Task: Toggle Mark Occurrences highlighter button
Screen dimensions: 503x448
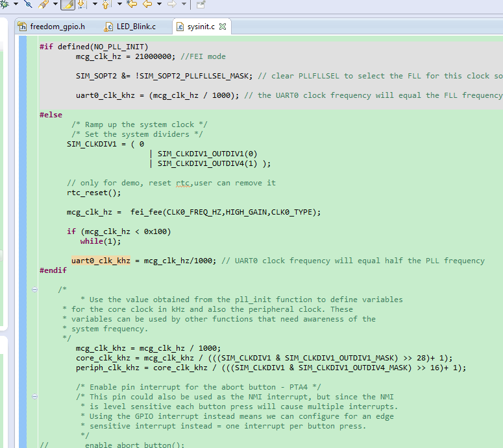Action: click(x=67, y=5)
